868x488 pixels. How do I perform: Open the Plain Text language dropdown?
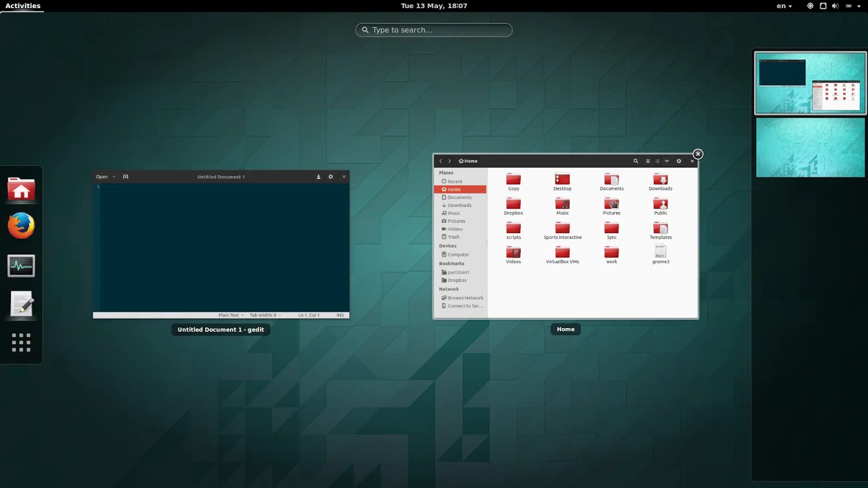tap(229, 314)
